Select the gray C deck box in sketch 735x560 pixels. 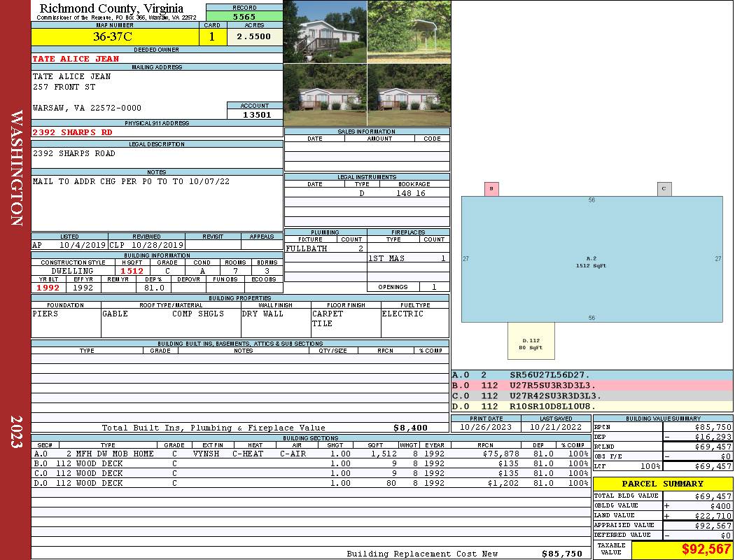click(x=664, y=189)
